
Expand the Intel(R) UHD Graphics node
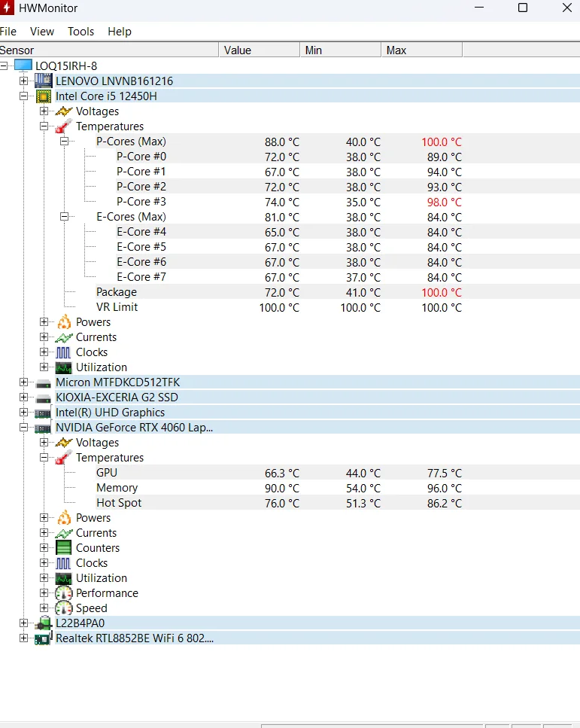point(23,413)
